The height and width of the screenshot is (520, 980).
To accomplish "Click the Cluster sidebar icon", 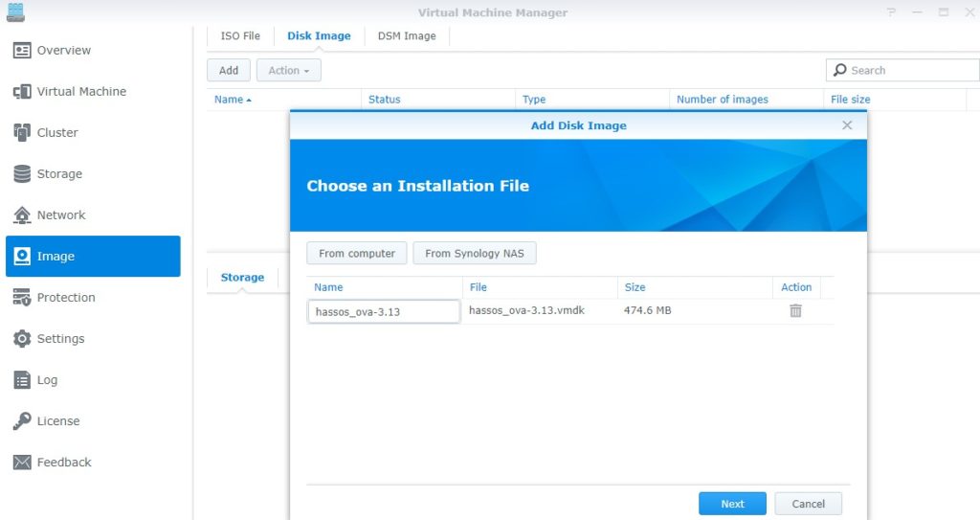I will click(22, 133).
